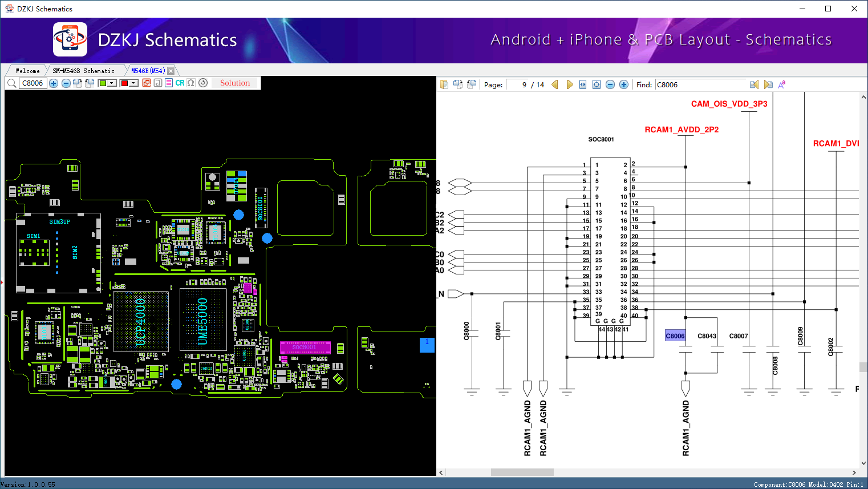Click the schematic fit-to-width icon
This screenshot has height=489, width=868.
tap(583, 84)
